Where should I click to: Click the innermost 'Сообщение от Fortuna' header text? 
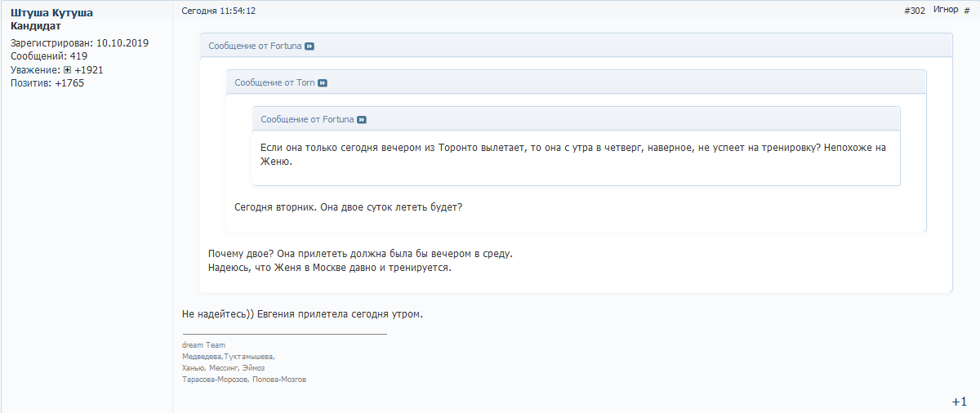tap(307, 119)
